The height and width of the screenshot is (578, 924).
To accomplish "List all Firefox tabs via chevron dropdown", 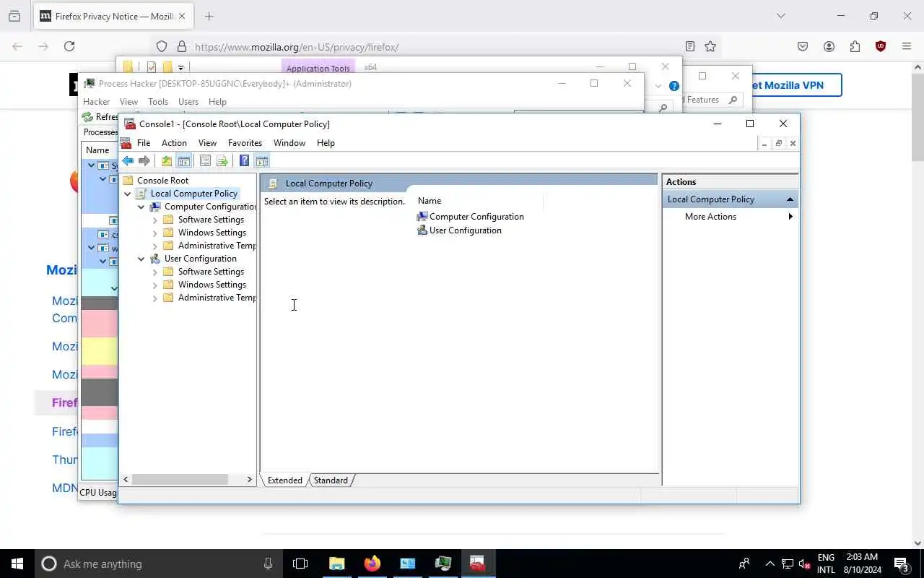I will 780,16.
